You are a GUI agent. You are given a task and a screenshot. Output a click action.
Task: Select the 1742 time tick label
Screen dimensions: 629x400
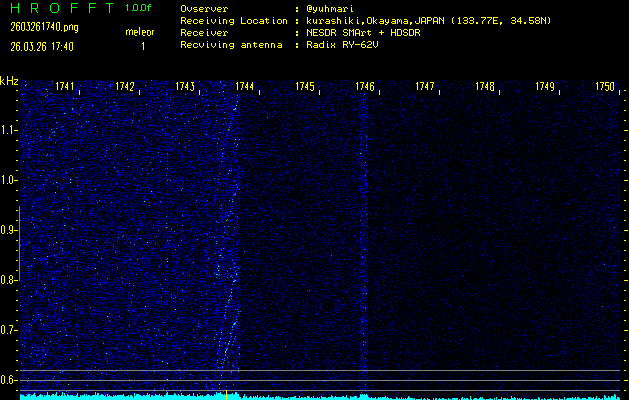coord(125,87)
